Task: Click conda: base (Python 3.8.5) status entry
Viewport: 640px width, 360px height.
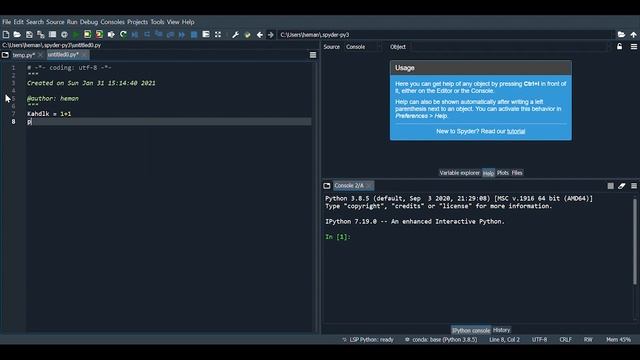Action: tap(441, 340)
